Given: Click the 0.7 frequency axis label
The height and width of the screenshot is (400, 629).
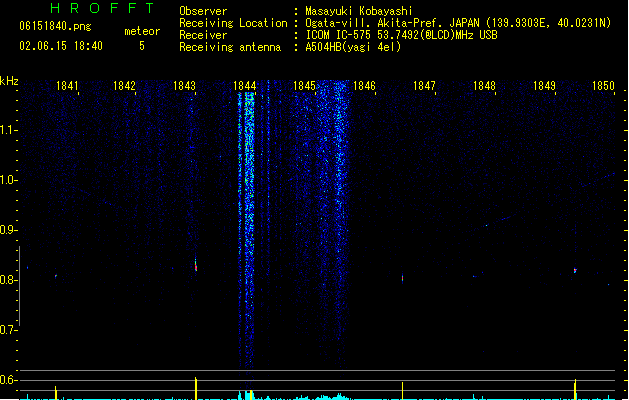Looking at the screenshot, I should pos(9,330).
